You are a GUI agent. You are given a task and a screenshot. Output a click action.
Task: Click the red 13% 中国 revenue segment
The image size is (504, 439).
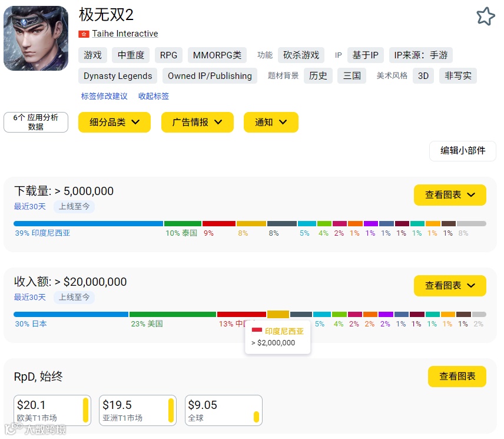click(x=242, y=314)
